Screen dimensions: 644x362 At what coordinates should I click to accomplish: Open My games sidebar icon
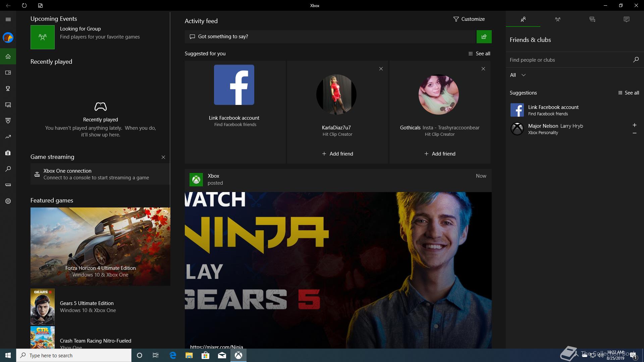click(x=8, y=72)
